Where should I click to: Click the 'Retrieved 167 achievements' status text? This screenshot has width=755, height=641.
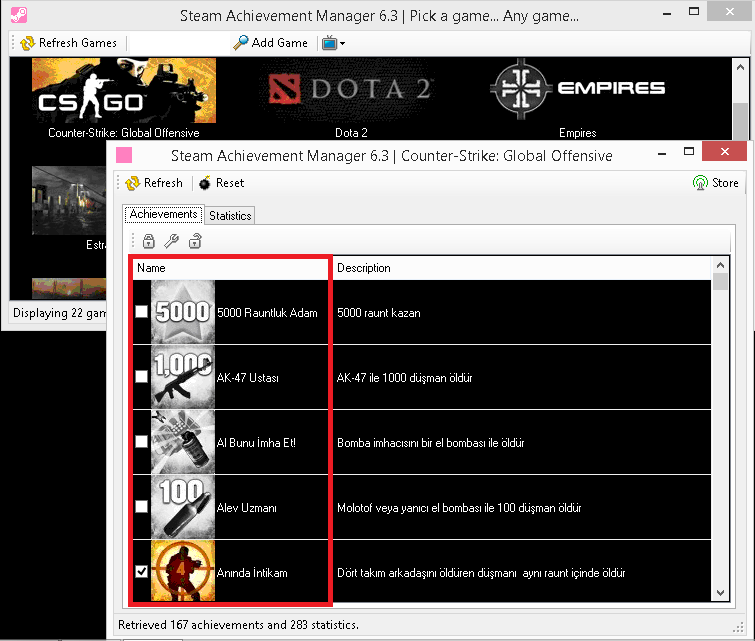[x=238, y=625]
